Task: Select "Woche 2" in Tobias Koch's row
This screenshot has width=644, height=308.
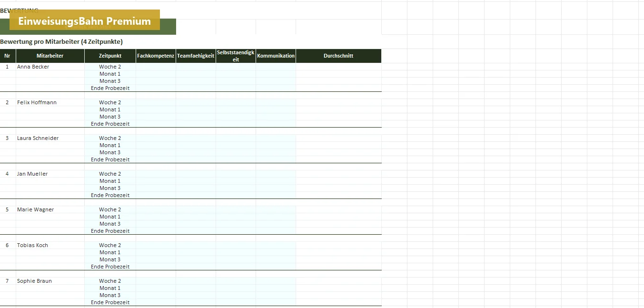Action: click(110, 245)
